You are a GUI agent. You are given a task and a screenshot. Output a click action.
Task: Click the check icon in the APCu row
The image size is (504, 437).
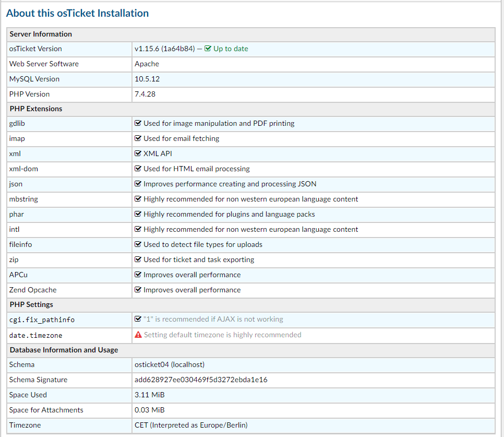138,275
